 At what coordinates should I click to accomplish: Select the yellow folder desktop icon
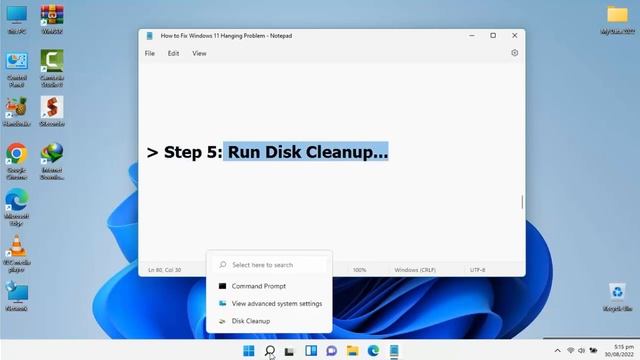[617, 20]
